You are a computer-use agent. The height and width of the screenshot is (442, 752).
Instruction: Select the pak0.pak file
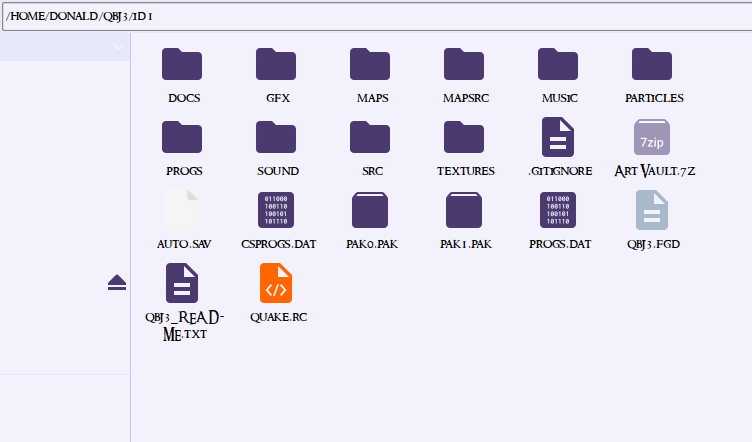(370, 210)
